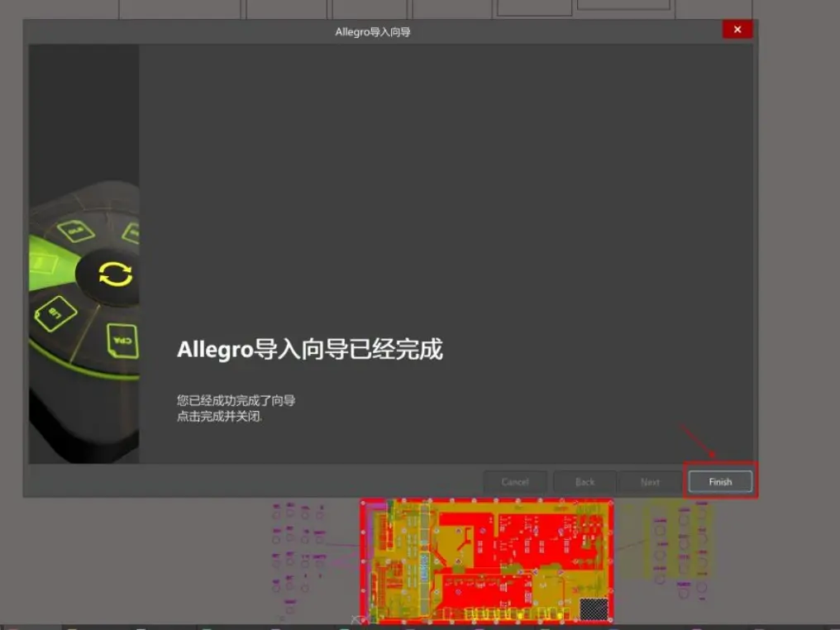Viewport: 840px width, 630px height.
Task: Click the Allegro导入向导 dialog title bar
Action: pos(373,31)
